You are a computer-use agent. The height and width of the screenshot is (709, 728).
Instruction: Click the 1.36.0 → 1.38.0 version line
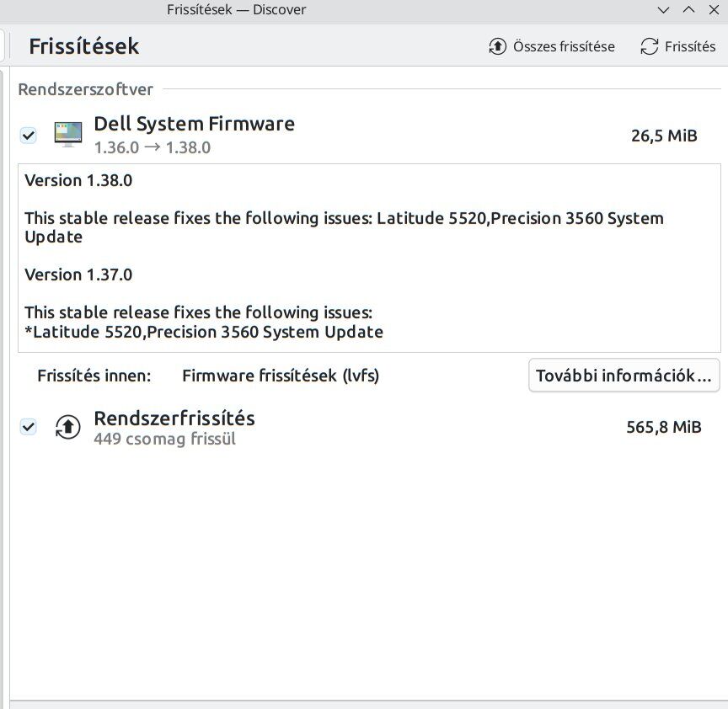click(153, 147)
